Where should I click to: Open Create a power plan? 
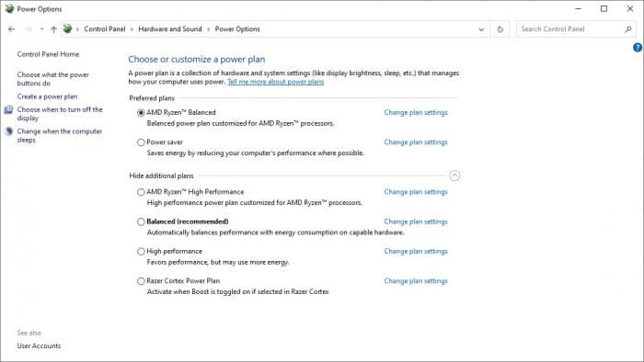click(47, 96)
